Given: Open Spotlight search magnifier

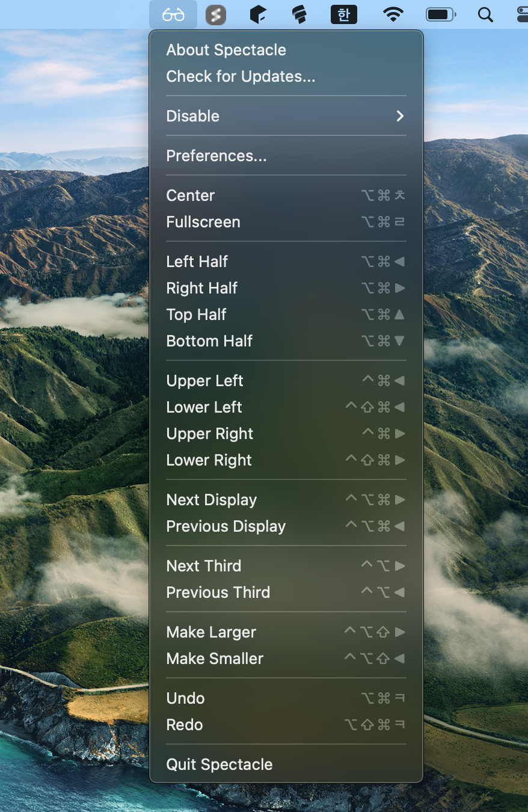Looking at the screenshot, I should coord(485,14).
